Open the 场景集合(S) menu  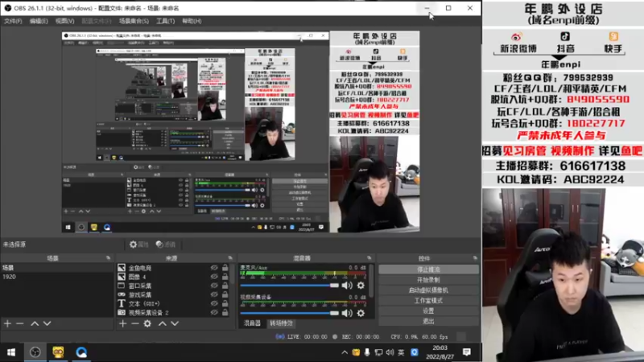[134, 21]
